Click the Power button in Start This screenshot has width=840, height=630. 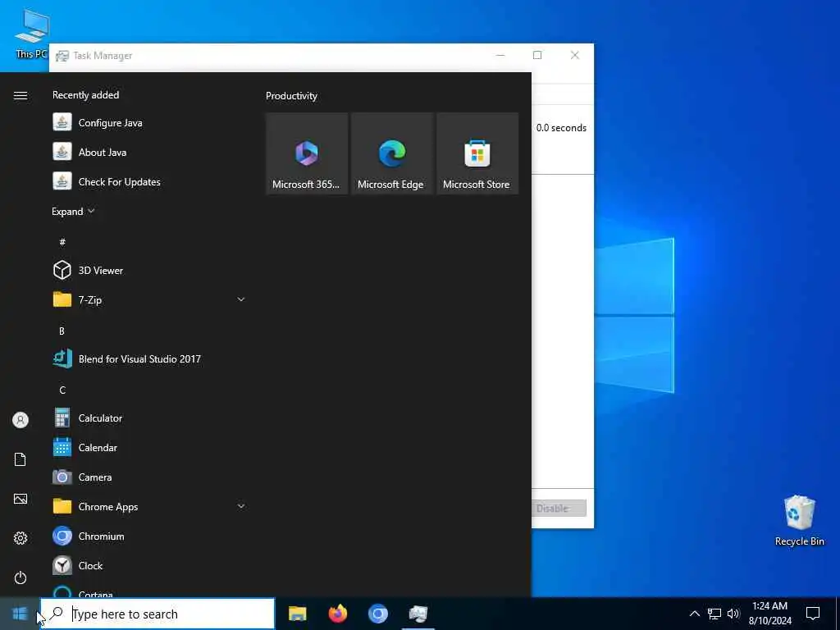(21, 577)
